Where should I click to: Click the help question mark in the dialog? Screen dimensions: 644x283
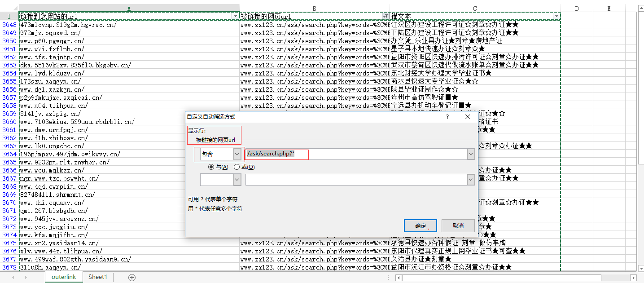tap(447, 117)
